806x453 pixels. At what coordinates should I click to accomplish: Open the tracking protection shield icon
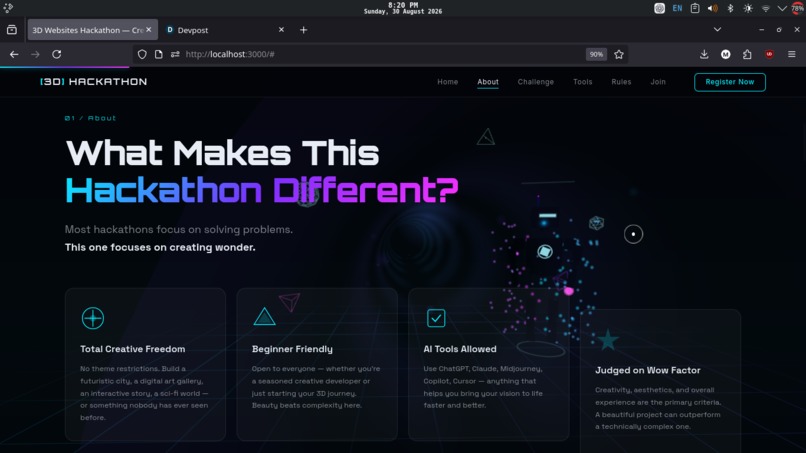point(142,54)
